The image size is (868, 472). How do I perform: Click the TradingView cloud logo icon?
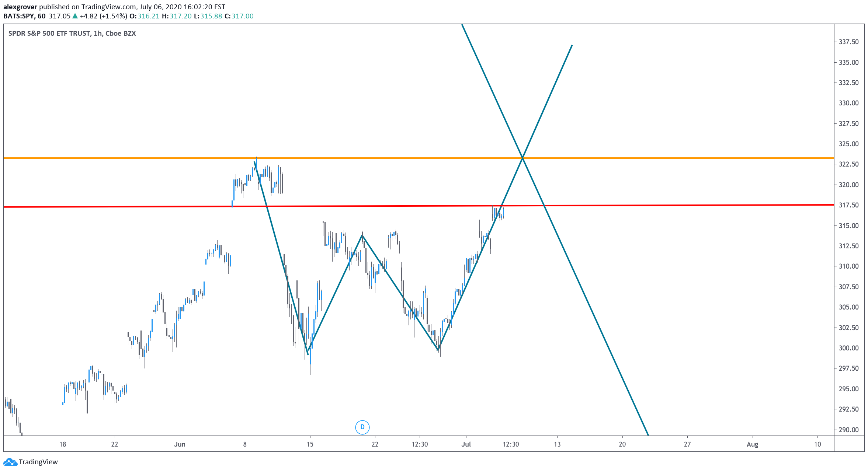[10, 462]
